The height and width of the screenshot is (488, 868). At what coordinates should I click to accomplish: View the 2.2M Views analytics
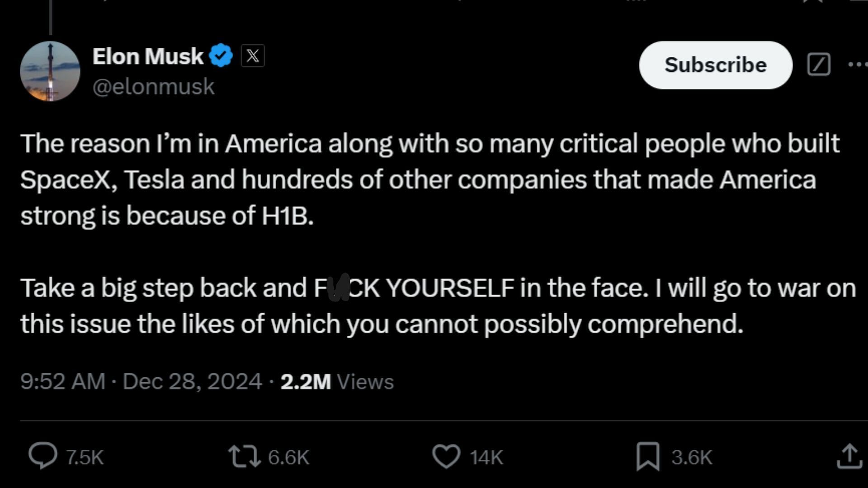(337, 382)
